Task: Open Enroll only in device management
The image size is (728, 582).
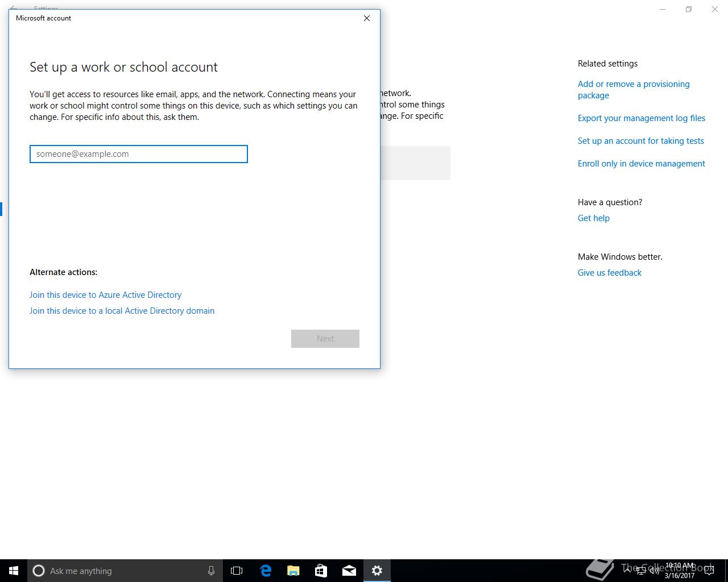Action: [x=642, y=164]
